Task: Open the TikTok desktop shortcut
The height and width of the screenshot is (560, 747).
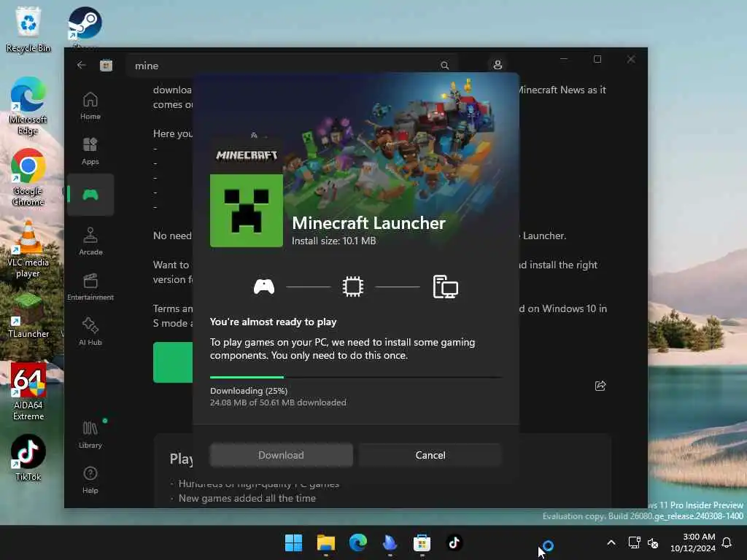Action: tap(28, 457)
